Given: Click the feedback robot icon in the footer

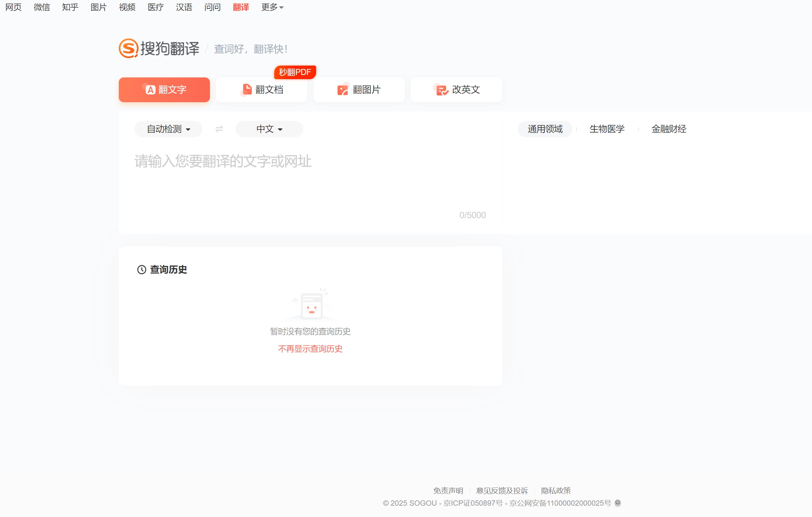Looking at the screenshot, I should (x=617, y=503).
